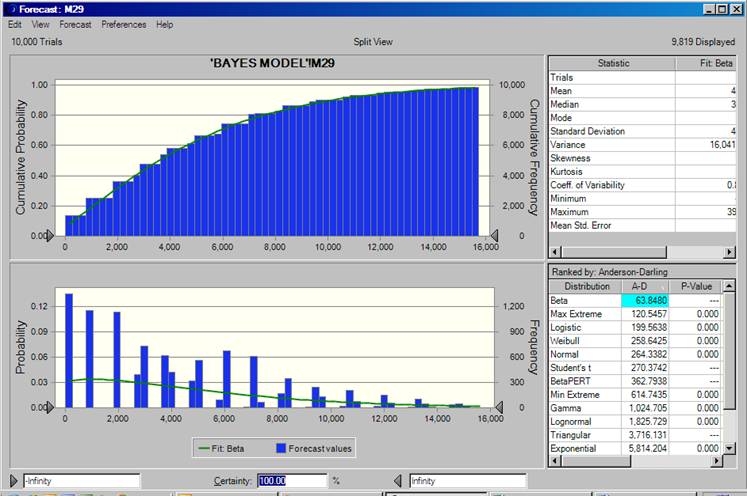Image resolution: width=747 pixels, height=496 pixels.
Task: Click the A-D column header
Action: pyautogui.click(x=647, y=287)
